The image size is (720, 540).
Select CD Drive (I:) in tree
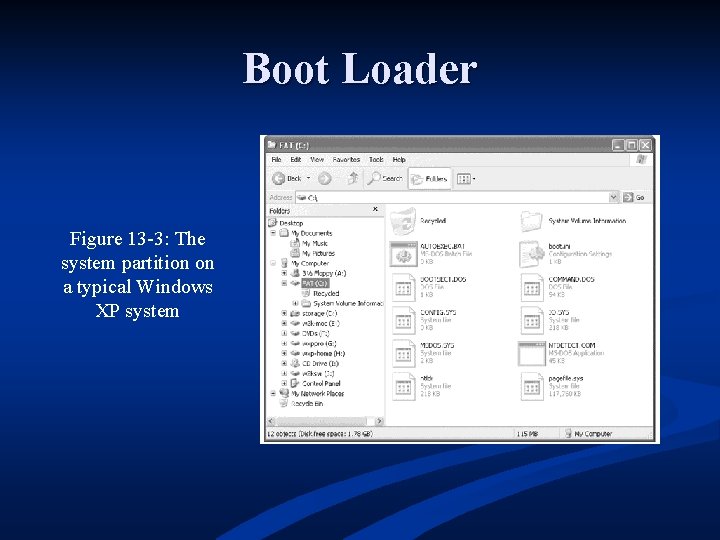pos(320,364)
